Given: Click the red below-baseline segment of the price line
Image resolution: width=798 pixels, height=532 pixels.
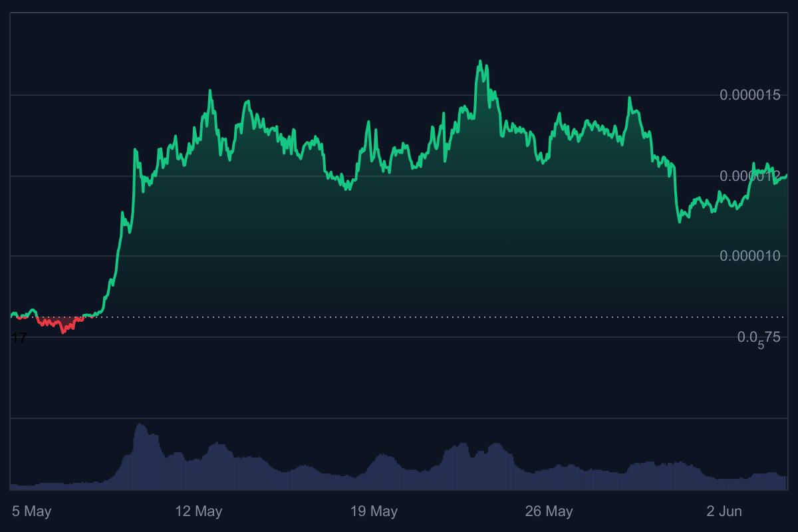Looking at the screenshot, I should (x=60, y=324).
